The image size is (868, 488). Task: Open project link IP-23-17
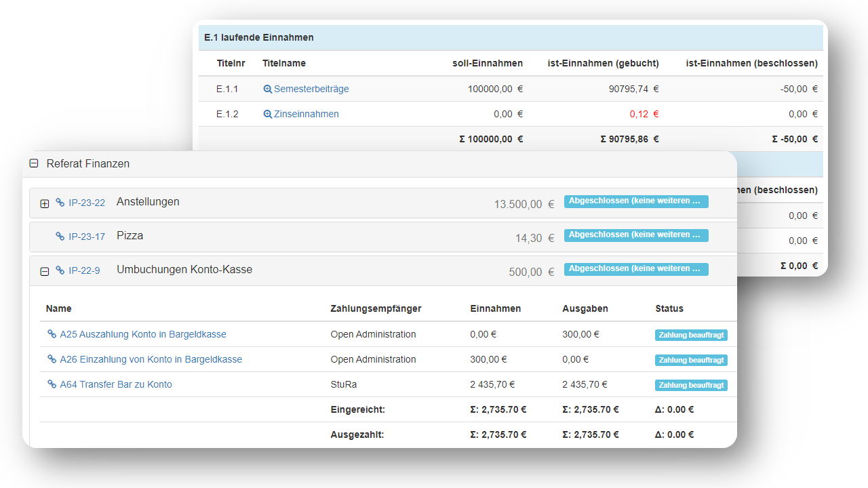click(87, 237)
